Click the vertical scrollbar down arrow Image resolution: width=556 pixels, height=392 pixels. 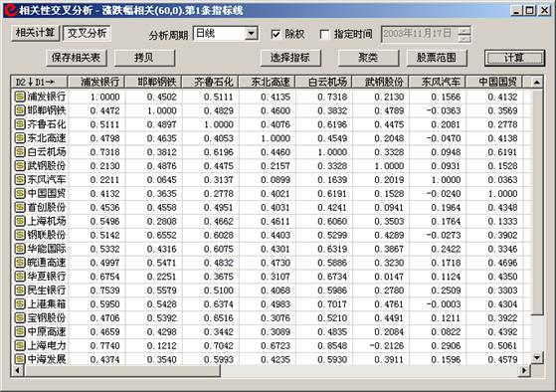click(537, 357)
